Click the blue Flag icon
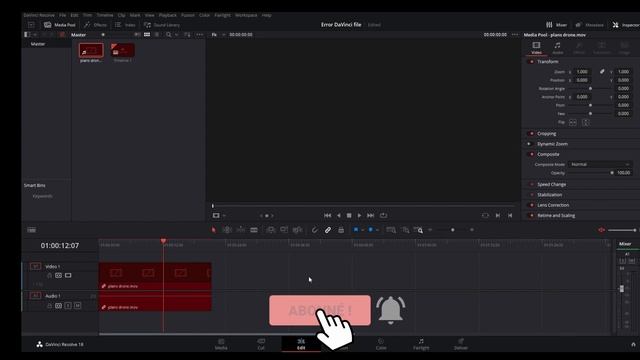Viewport: 640px width, 360px height. (x=356, y=230)
